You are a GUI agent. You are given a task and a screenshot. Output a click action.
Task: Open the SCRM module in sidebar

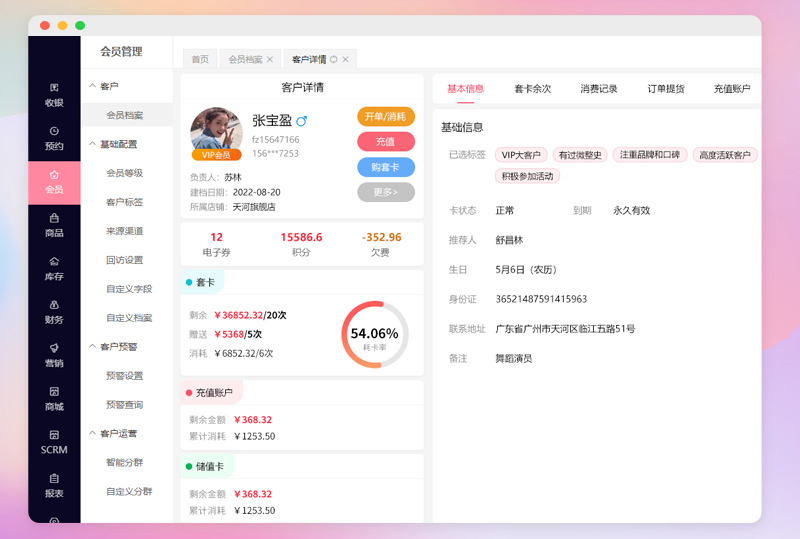[54, 442]
